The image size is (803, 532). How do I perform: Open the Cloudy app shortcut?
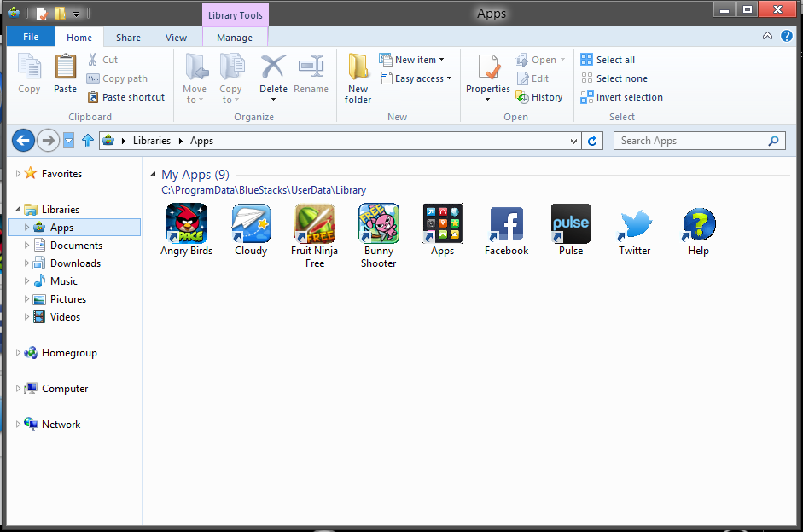tap(251, 224)
